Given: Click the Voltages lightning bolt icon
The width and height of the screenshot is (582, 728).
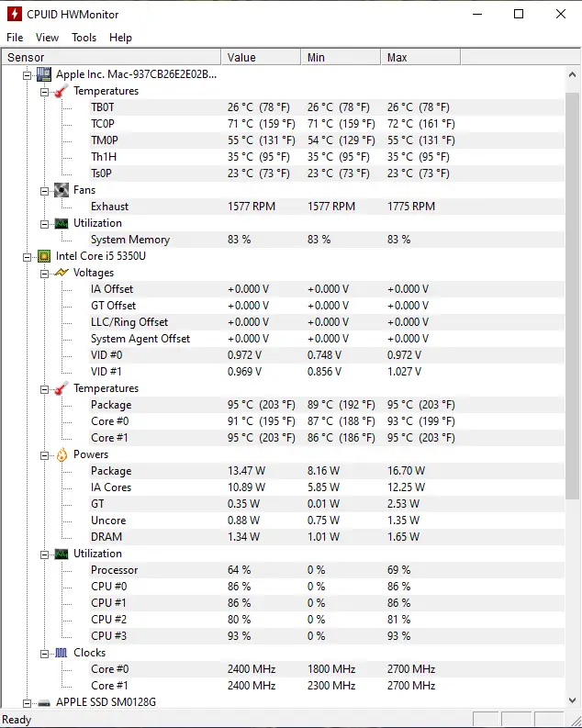Looking at the screenshot, I should pyautogui.click(x=62, y=273).
